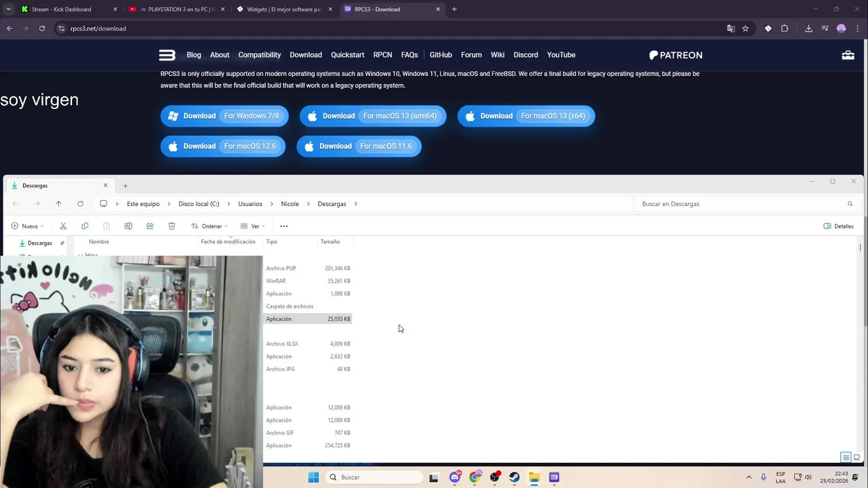Click the Share icon in Explorer toolbar
Screen dimensions: 868x488
pos(150,226)
